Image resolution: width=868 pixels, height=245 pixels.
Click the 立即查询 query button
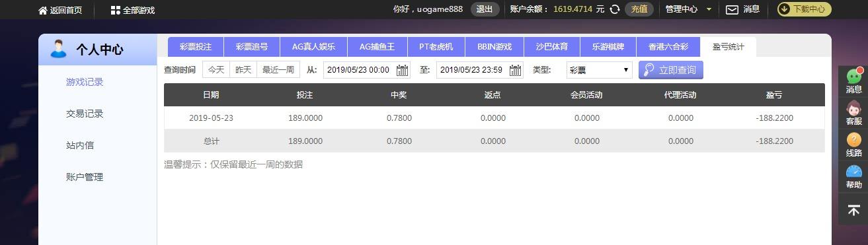[x=670, y=70]
